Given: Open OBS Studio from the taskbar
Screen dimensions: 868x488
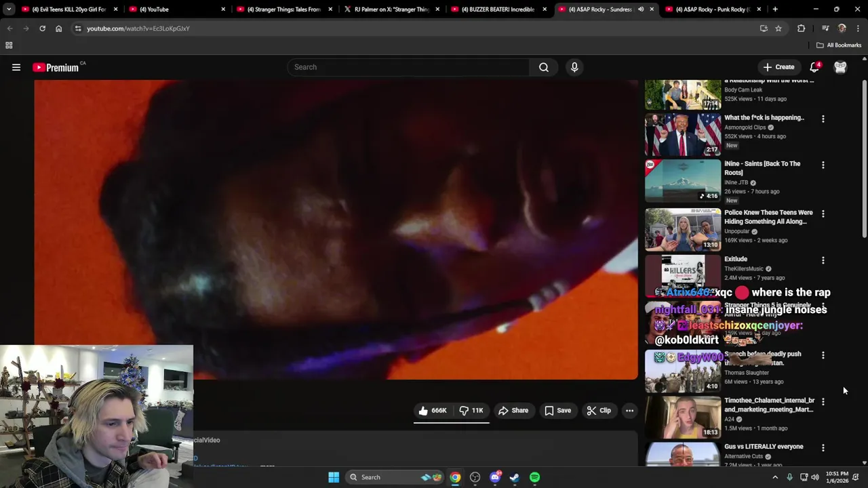Looking at the screenshot, I should [475, 477].
